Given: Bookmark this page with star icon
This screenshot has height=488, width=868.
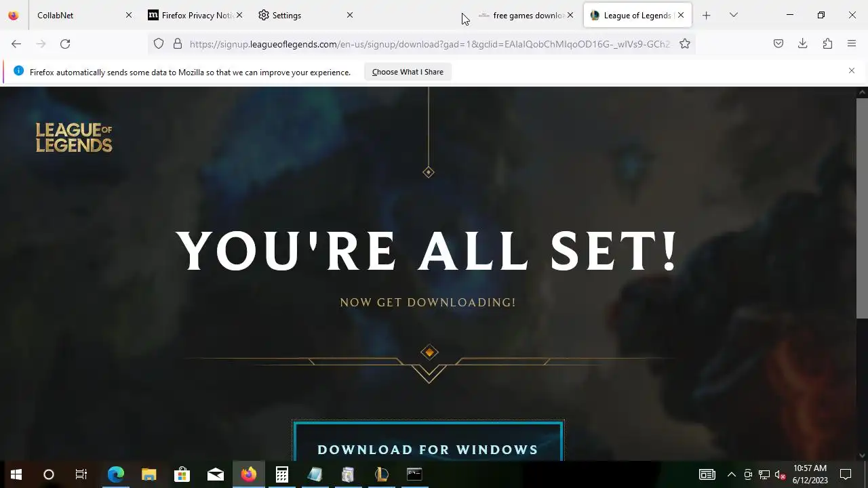Looking at the screenshot, I should point(685,43).
